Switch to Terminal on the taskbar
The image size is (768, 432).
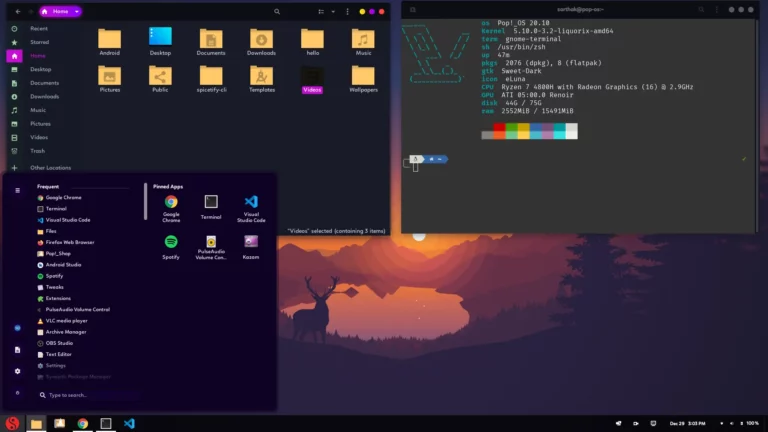(106, 423)
